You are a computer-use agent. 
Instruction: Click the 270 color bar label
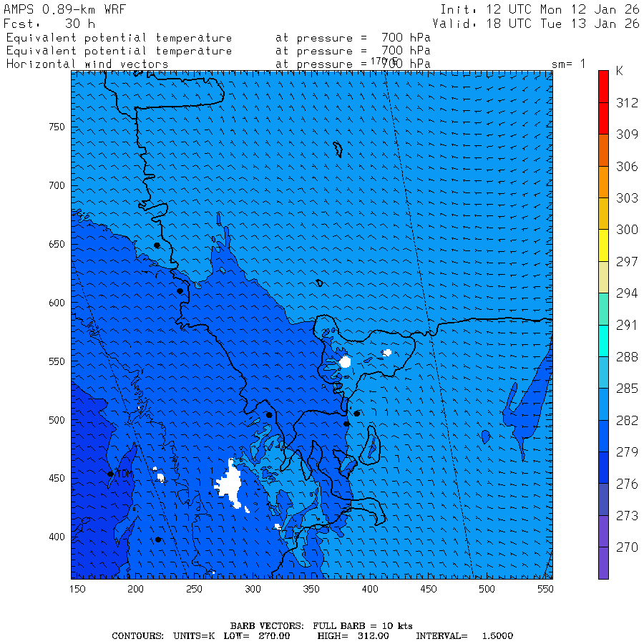tap(627, 547)
